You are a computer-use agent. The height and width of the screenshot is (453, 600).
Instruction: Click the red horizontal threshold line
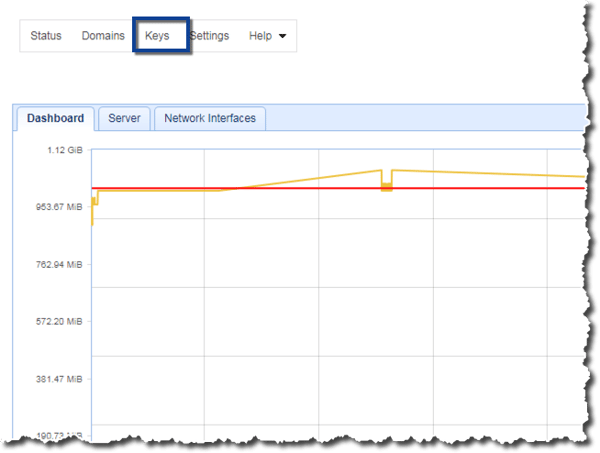[x=480, y=188]
